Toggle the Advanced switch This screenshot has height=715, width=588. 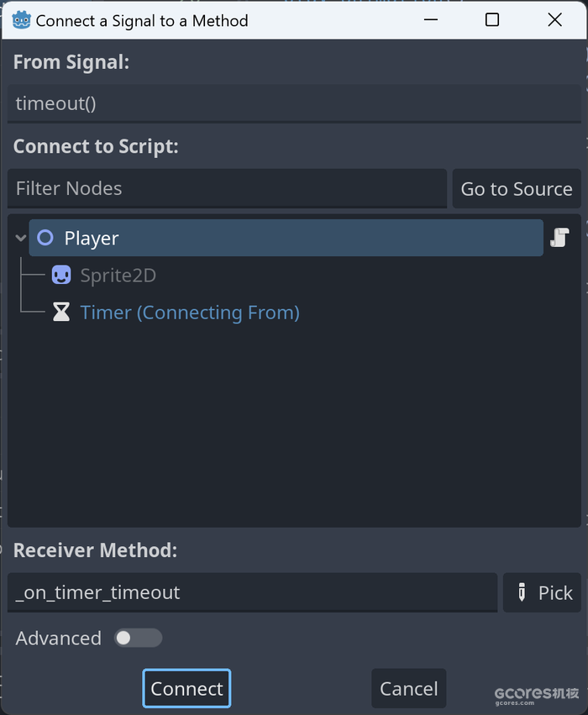coord(138,638)
